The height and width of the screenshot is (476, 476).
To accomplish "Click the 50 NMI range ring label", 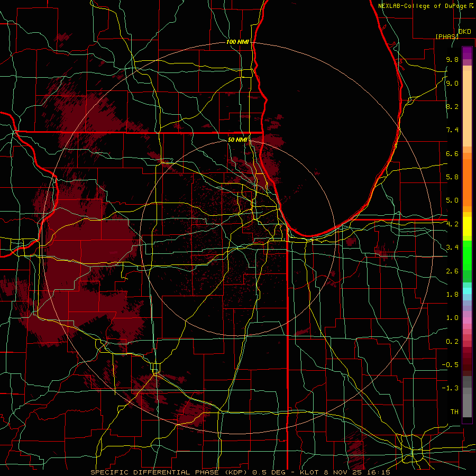I will click(237, 140).
